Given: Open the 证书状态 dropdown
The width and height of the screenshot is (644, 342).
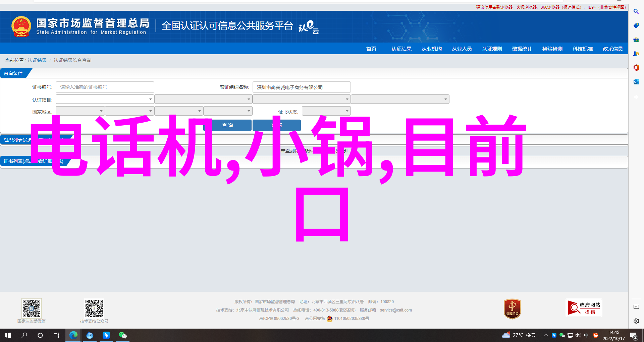Looking at the screenshot, I should coord(326,111).
